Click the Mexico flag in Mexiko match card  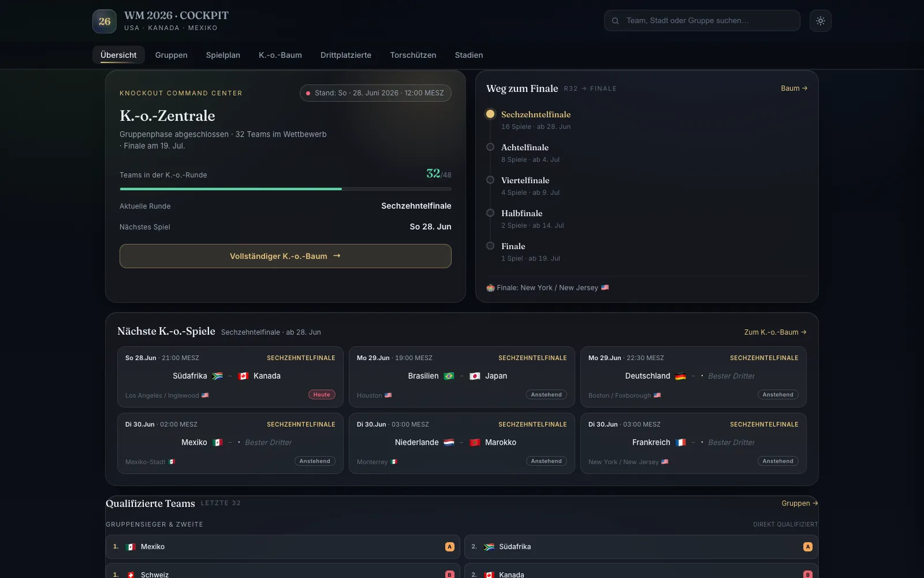[218, 443]
